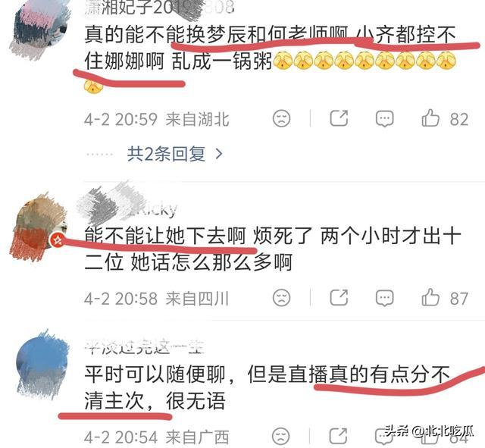Screen dimensions: 485x448
Task: Like the Hubei comment with 82 likes
Action: [430, 118]
